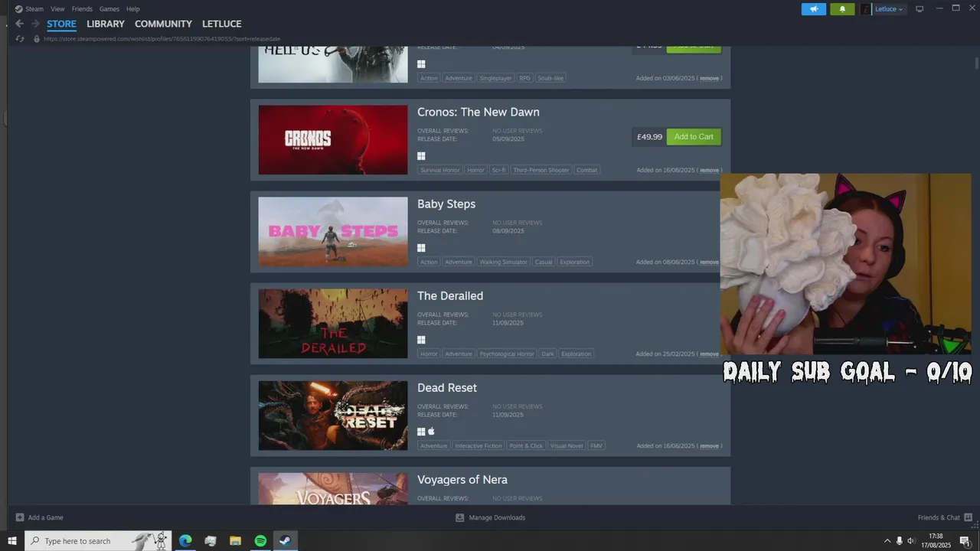
Task: Open the LETLUCE profile tab
Action: [x=221, y=24]
